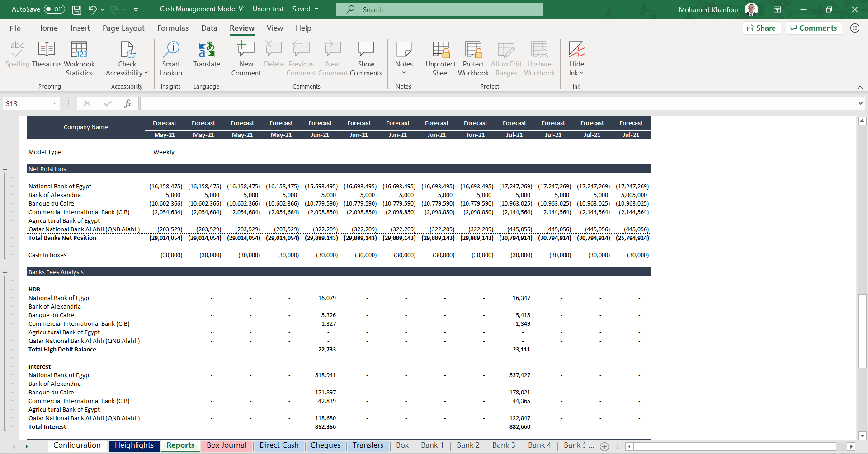
Task: Click Protect Workbook
Action: tap(473, 59)
